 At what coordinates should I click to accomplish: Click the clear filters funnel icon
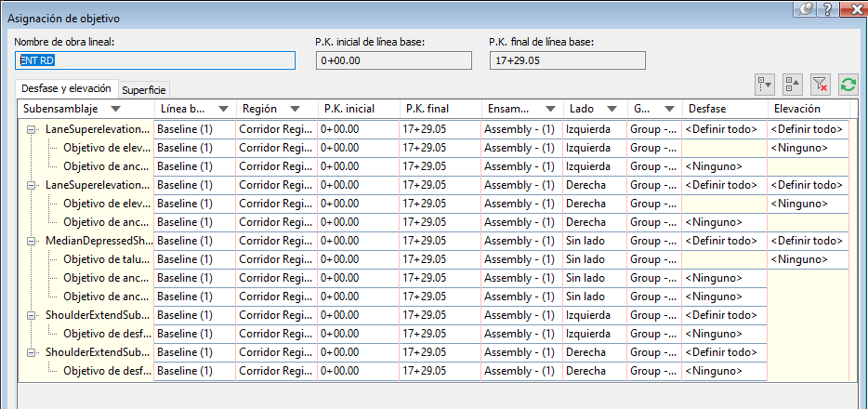(x=820, y=85)
